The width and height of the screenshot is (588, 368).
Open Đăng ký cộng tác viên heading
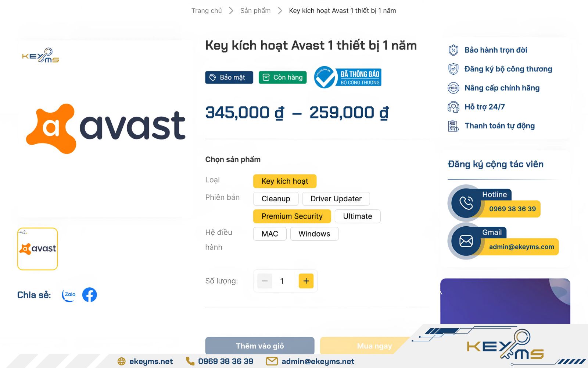pos(495,164)
